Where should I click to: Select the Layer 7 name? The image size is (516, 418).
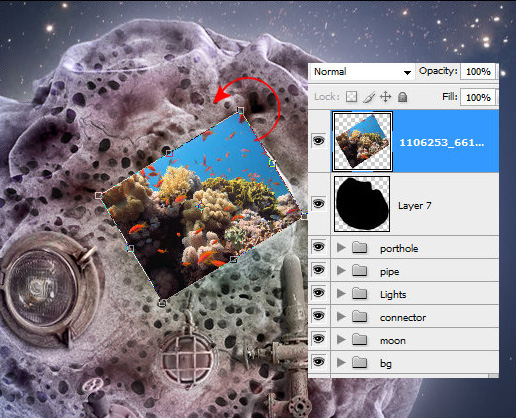tap(415, 206)
